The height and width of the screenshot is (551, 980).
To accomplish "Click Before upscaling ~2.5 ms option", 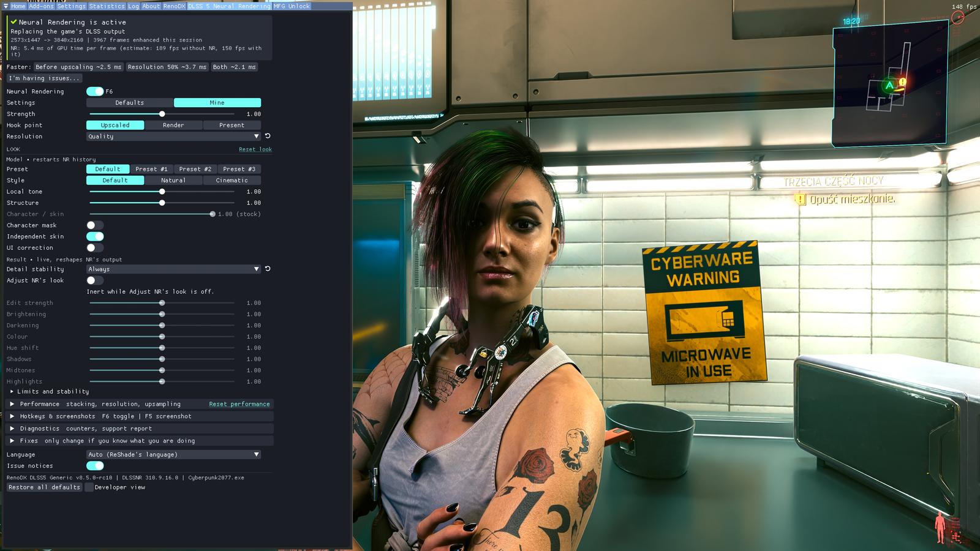I will pos(78,67).
